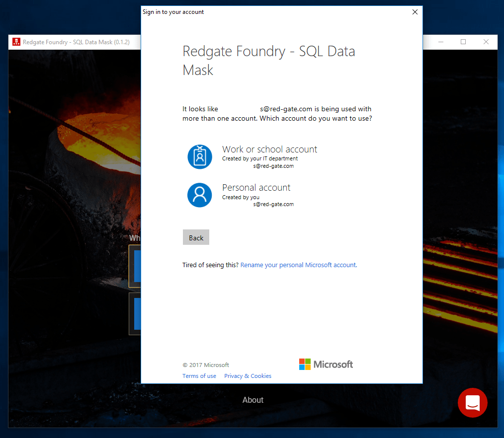Click About in the Redgate Foundry window
The image size is (504, 438).
[253, 400]
